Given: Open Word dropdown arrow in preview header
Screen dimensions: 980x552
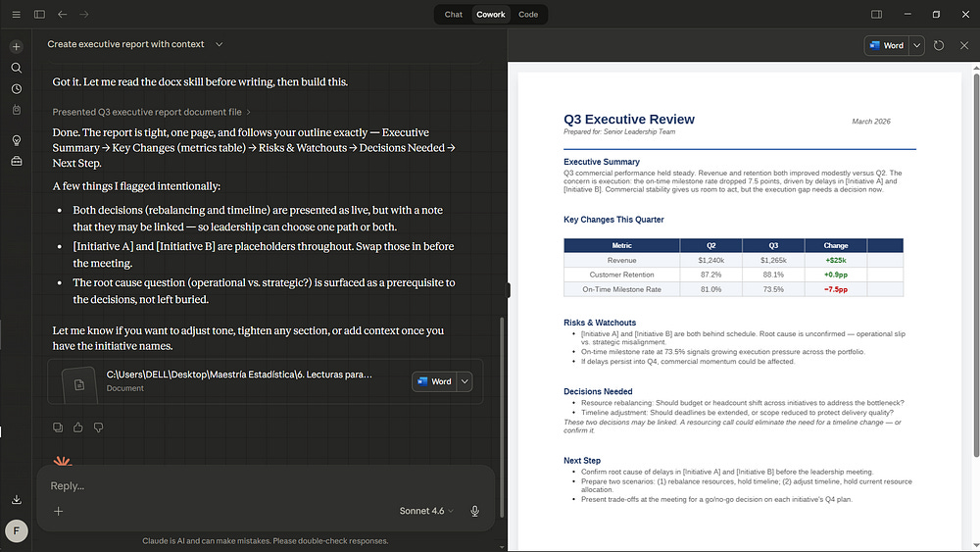Looking at the screenshot, I should click(917, 46).
